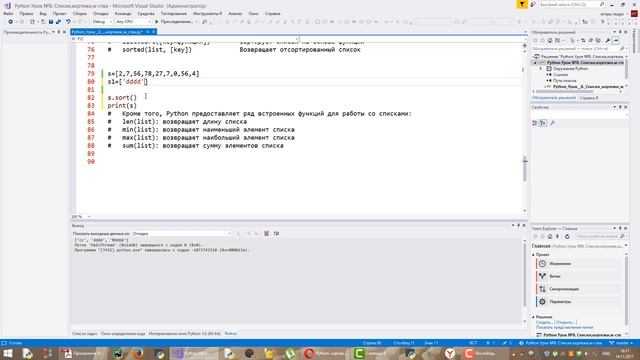Open Sync tile in Team Explorer

point(579,289)
